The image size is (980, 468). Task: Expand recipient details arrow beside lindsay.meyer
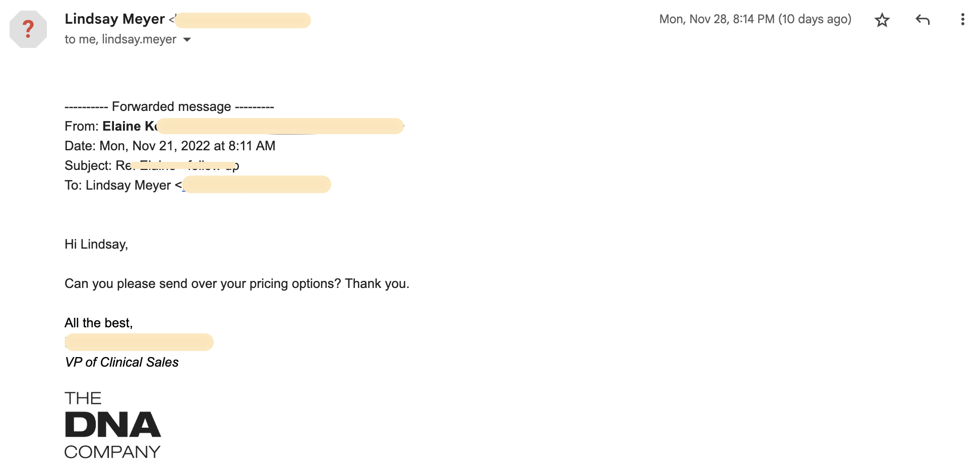(187, 39)
